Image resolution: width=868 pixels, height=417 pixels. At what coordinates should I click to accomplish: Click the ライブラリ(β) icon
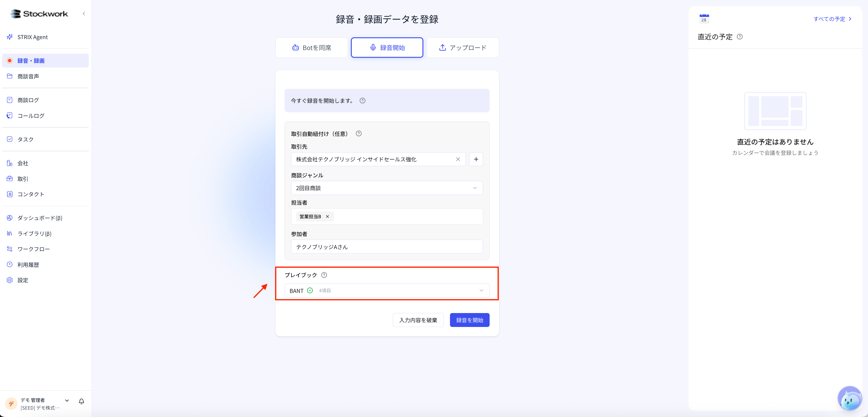click(x=10, y=233)
